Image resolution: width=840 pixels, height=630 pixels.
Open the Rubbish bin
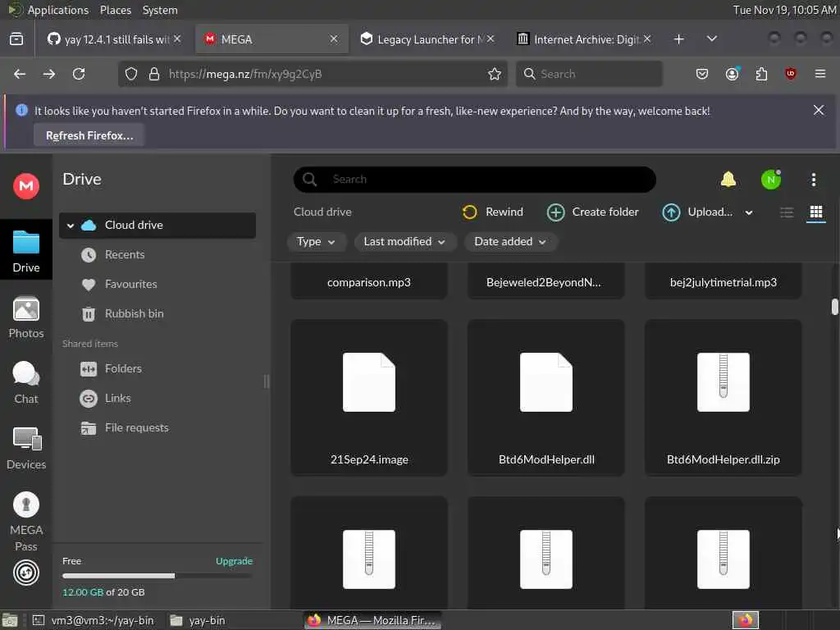(x=134, y=314)
